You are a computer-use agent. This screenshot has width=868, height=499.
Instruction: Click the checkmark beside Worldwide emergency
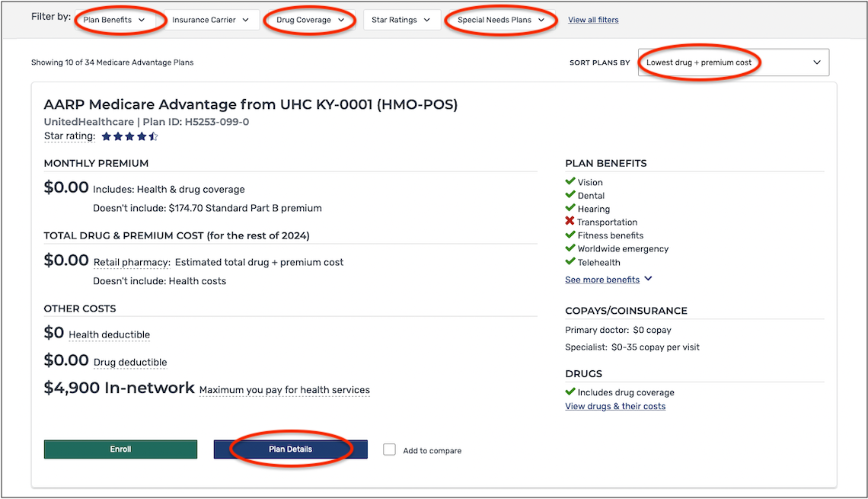pos(570,248)
